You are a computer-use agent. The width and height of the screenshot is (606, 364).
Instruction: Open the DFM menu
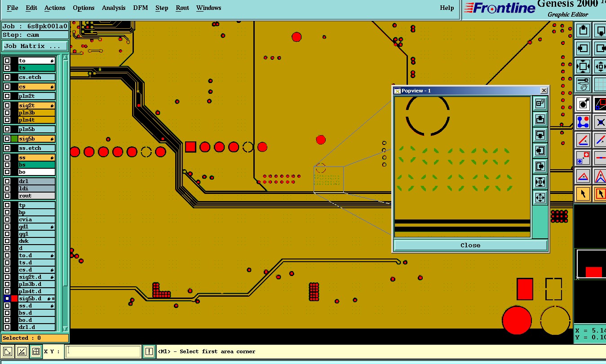point(141,8)
